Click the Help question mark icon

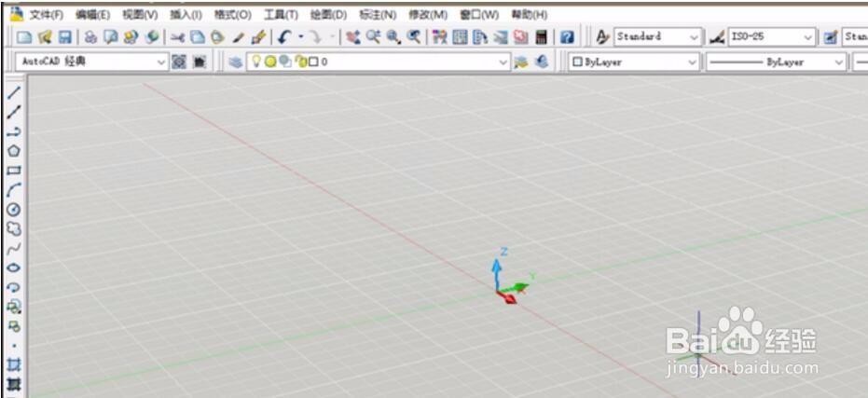(567, 37)
